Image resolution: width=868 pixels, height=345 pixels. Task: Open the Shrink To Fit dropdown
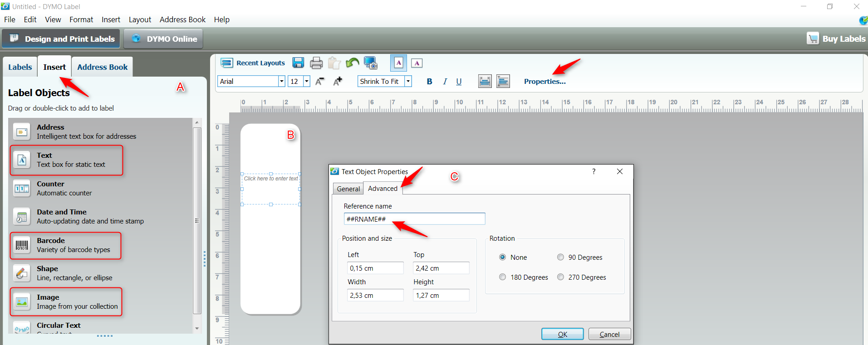(x=408, y=81)
